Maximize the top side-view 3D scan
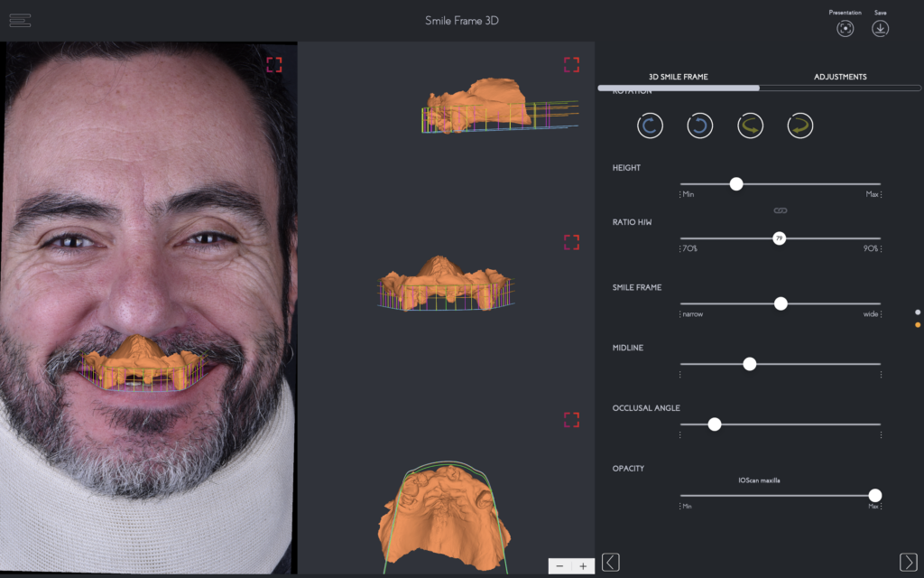The image size is (924, 578). coord(571,64)
